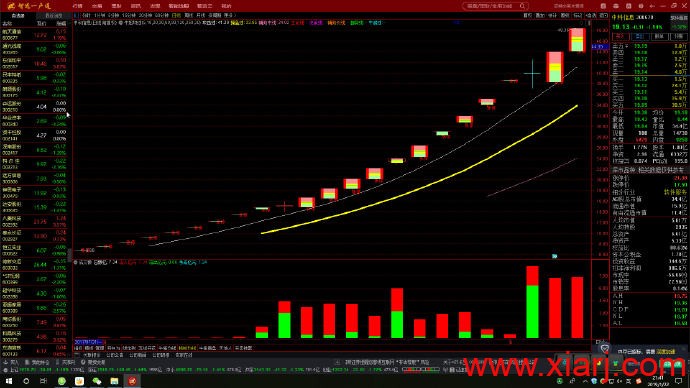Click the magnifier icon in the search box

click(522, 6)
